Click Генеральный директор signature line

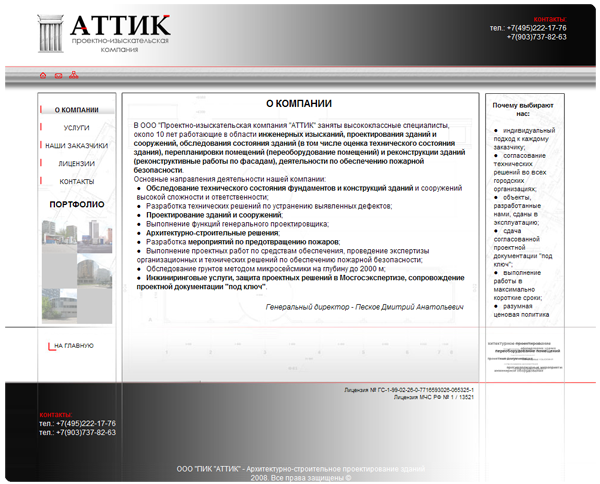[364, 307]
